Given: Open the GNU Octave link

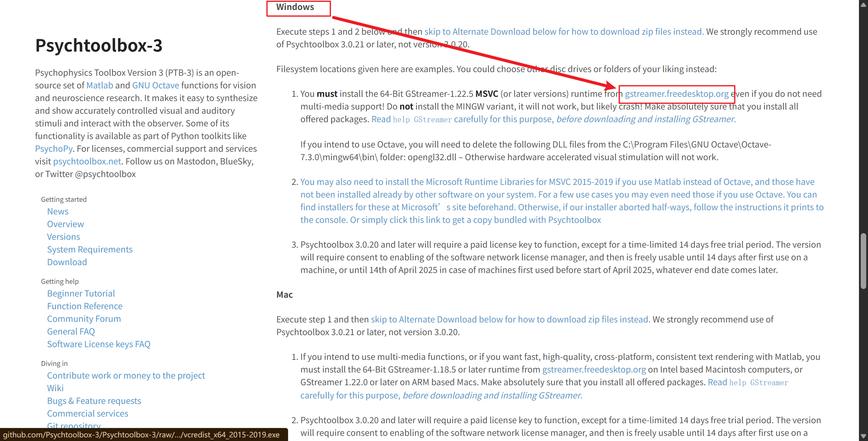Looking at the screenshot, I should click(155, 85).
